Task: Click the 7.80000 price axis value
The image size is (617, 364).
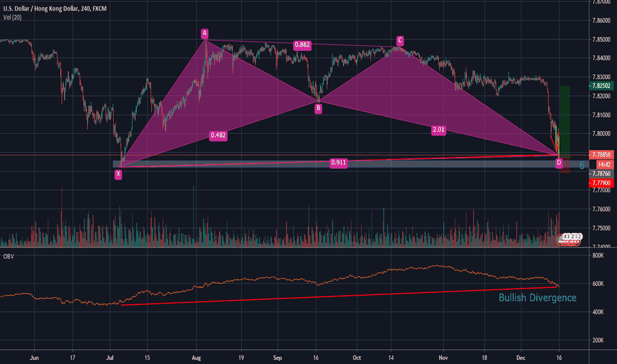Action: pos(601,134)
